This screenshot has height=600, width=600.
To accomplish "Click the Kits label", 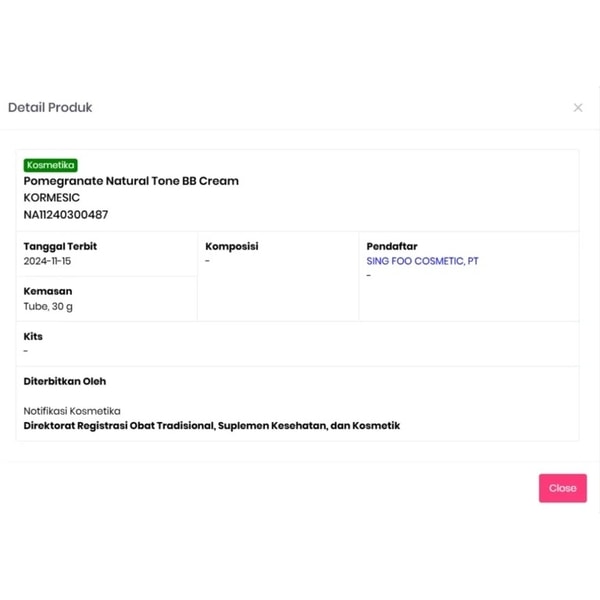I will pos(33,337).
